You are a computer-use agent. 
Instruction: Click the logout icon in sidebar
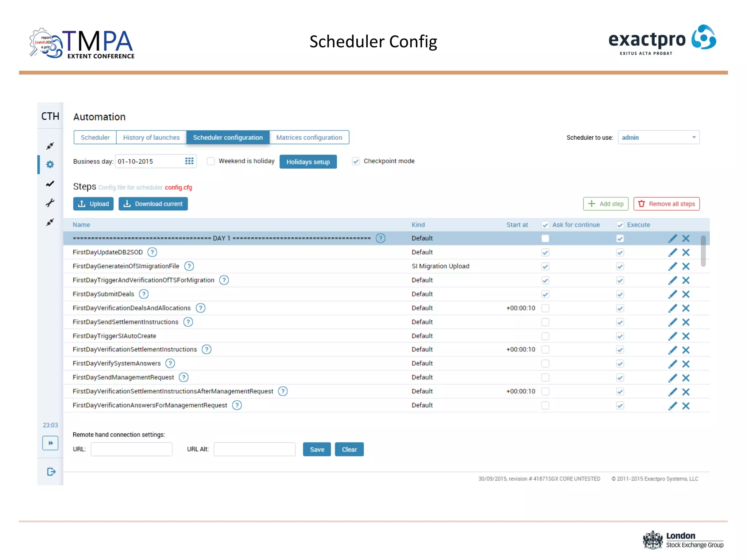click(x=51, y=472)
